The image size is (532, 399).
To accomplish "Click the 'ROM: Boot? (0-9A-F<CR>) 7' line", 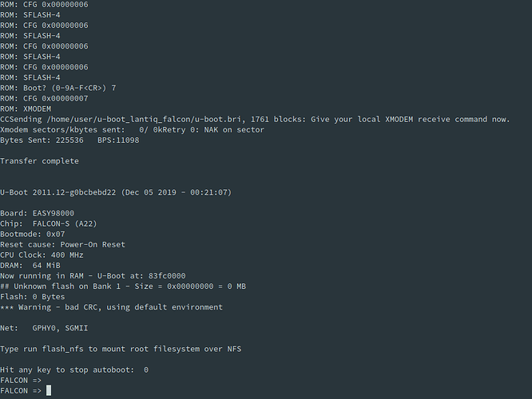I will tap(58, 88).
